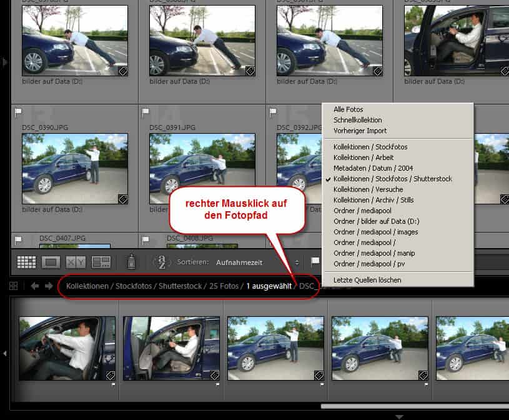Screen dimensions: 509x420
Task: Toggle the flag on DSC_0407.JPG grid cell
Action: pyautogui.click(x=18, y=239)
